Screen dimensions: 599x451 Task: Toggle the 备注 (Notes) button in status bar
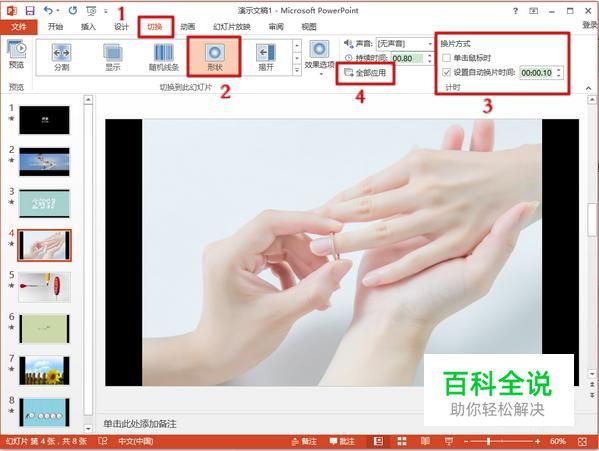tap(304, 441)
